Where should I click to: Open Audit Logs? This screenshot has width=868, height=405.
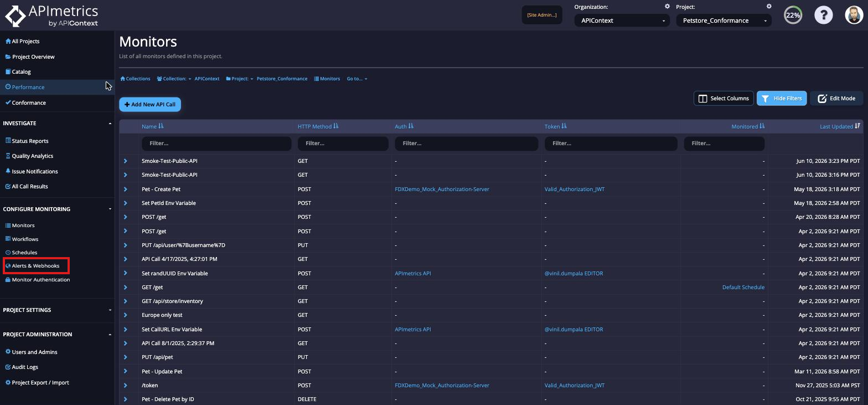(x=22, y=367)
